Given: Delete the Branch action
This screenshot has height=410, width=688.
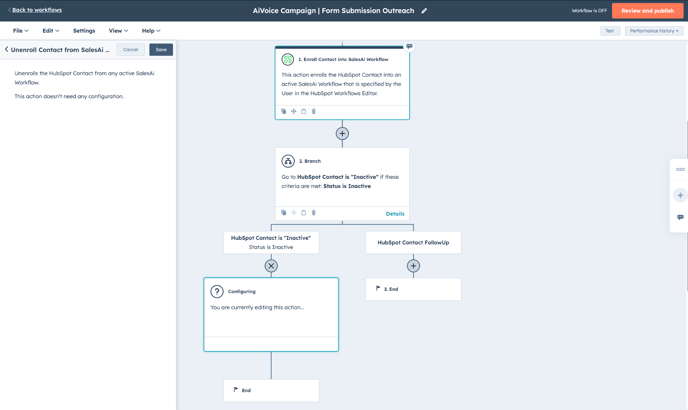Looking at the screenshot, I should pos(314,213).
